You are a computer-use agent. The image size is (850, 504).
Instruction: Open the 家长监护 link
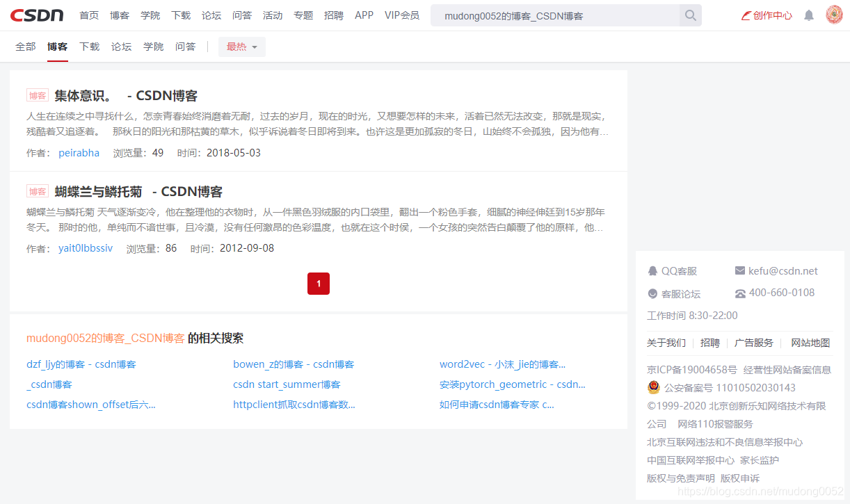point(760,460)
